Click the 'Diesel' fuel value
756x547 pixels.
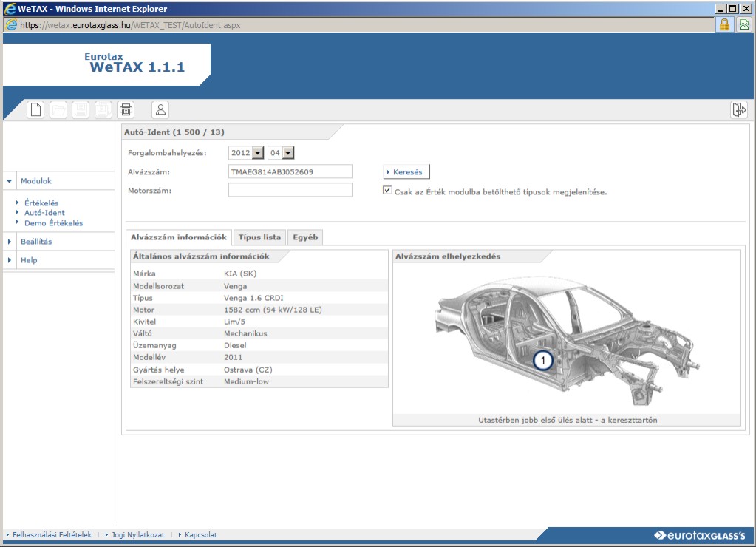coord(235,345)
